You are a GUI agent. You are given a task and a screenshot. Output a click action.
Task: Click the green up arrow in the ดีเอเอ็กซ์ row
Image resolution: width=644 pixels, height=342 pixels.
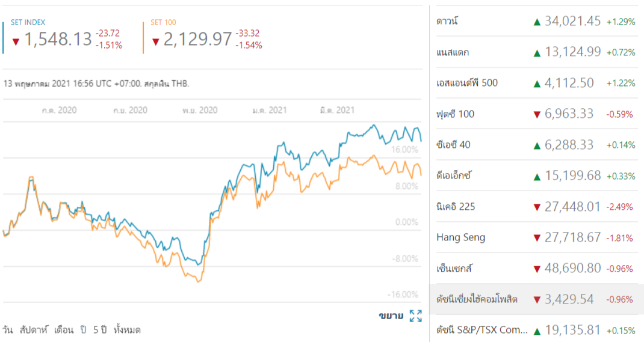coord(537,176)
